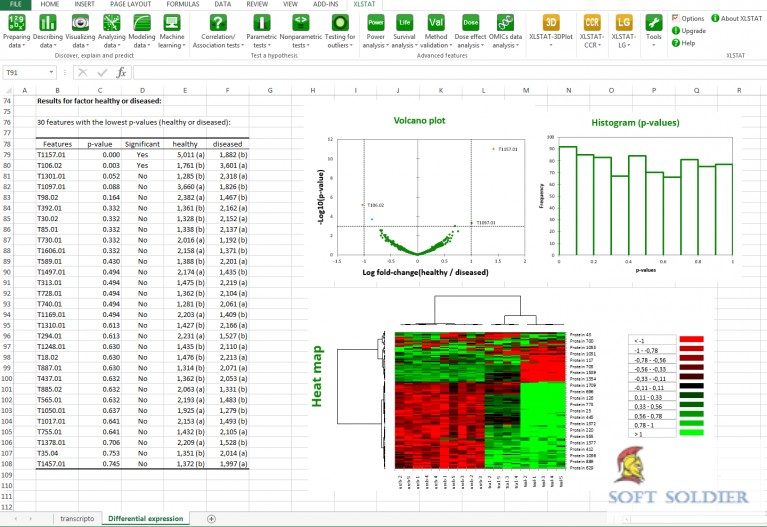Select the XLSTAT ribbon tab
The width and height of the screenshot is (767, 527).
[x=364, y=4]
